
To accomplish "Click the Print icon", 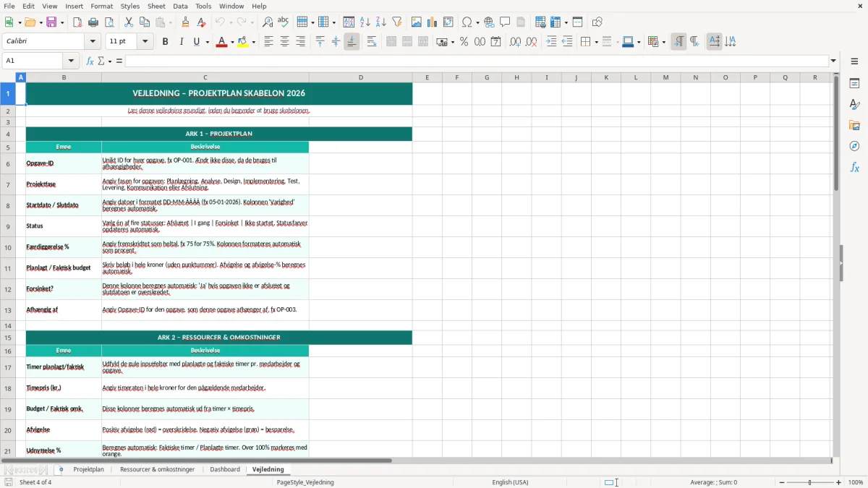I will [93, 22].
